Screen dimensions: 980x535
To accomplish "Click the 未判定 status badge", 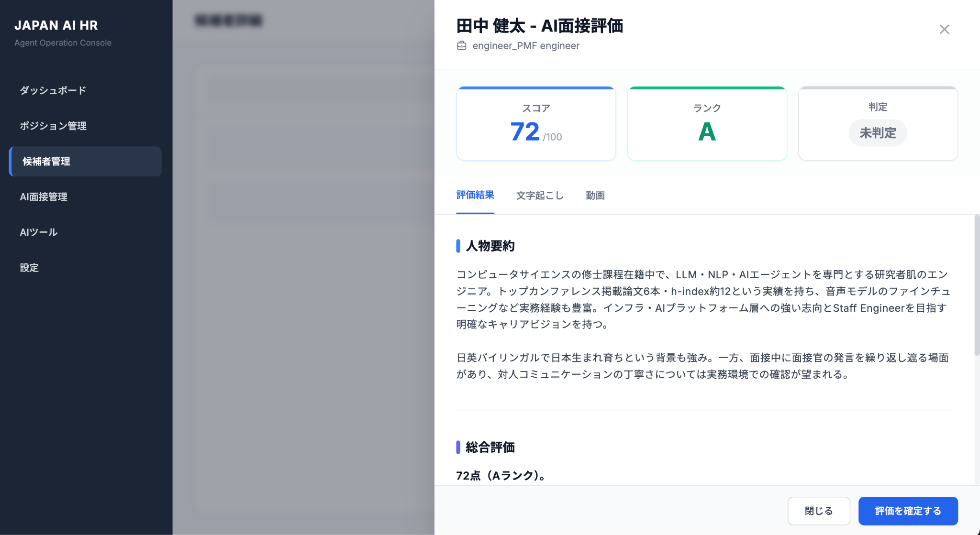I will (878, 132).
